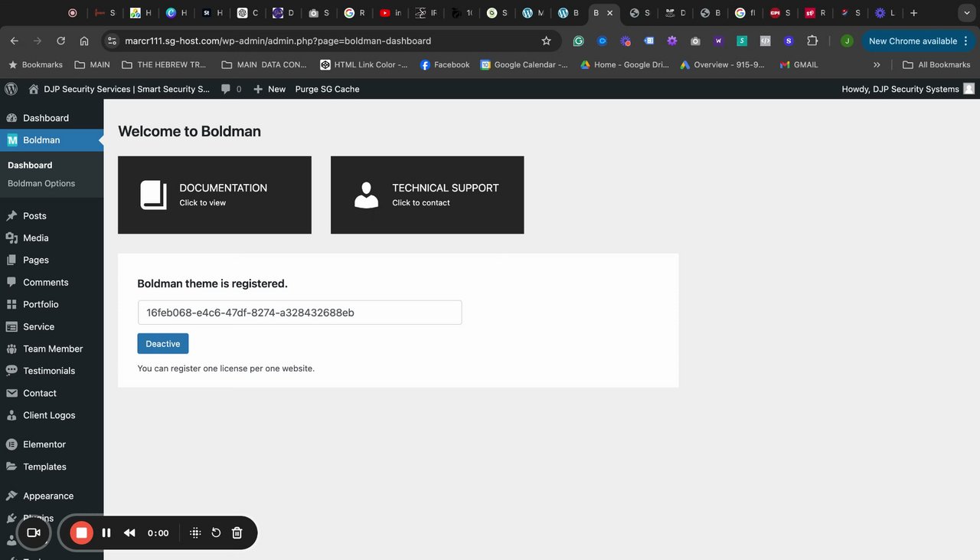
Task: Open the New content menu in admin bar
Action: tap(269, 89)
